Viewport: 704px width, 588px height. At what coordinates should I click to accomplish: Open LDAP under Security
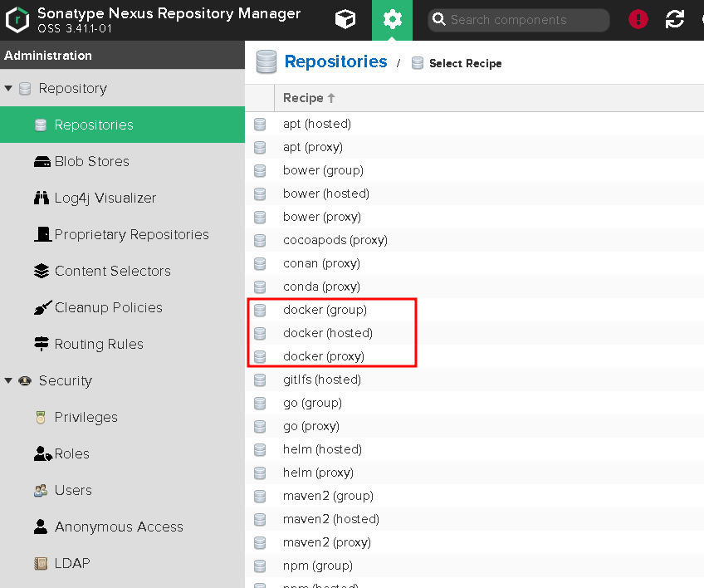(122, 563)
